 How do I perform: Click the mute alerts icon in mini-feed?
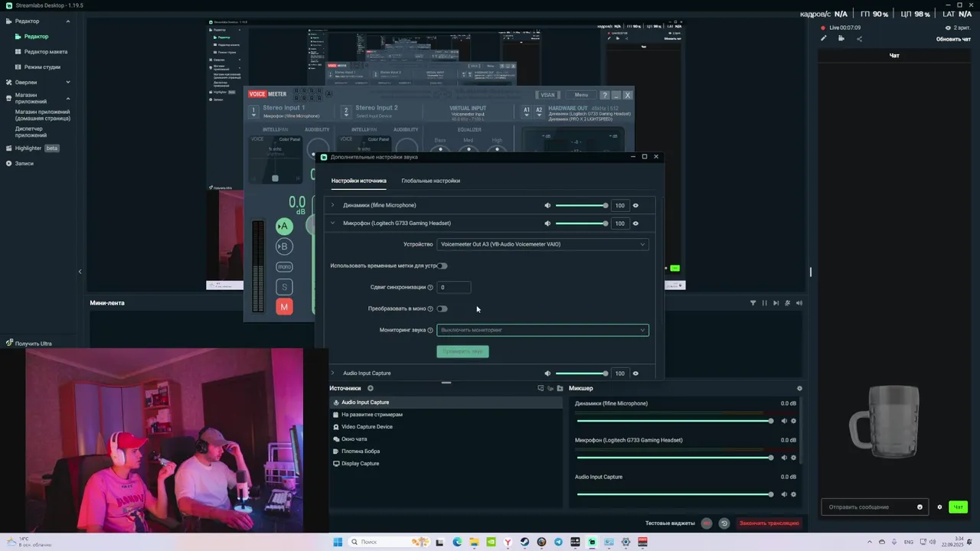tap(787, 303)
